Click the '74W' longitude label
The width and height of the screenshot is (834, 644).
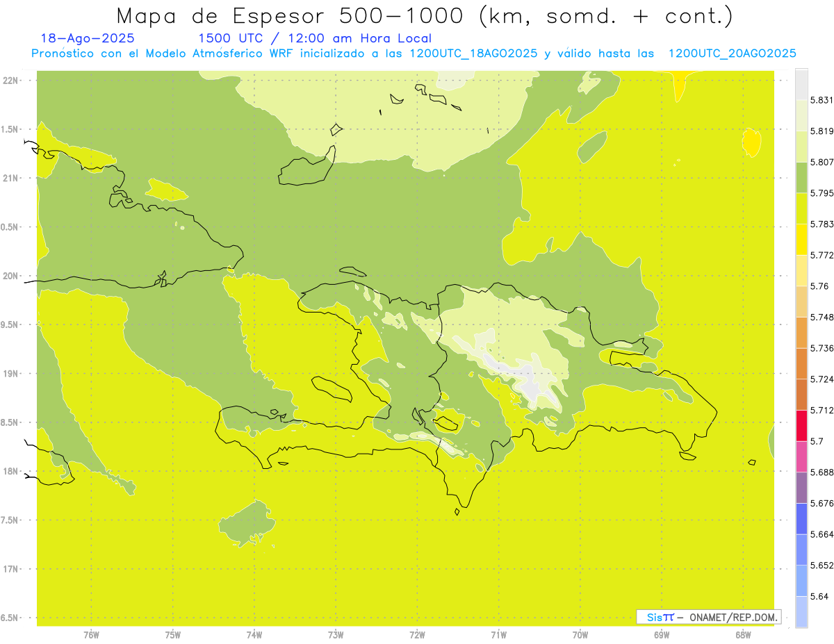tap(254, 635)
